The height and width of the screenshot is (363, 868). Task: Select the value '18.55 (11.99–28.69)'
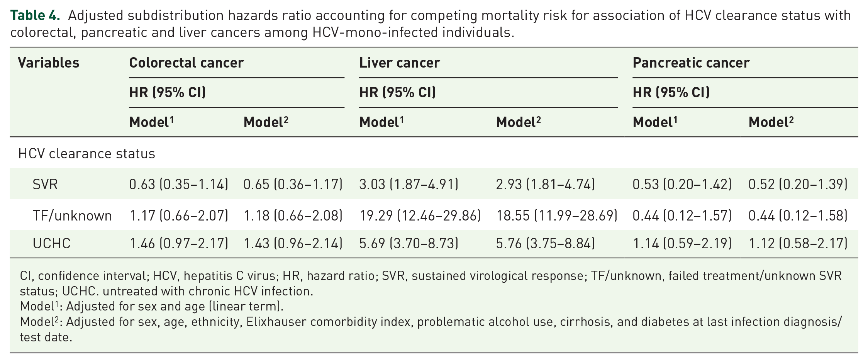click(x=556, y=215)
